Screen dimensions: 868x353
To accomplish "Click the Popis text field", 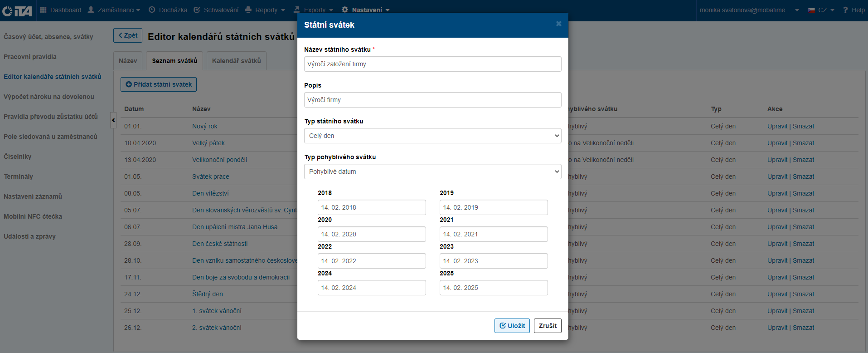I will (432, 100).
